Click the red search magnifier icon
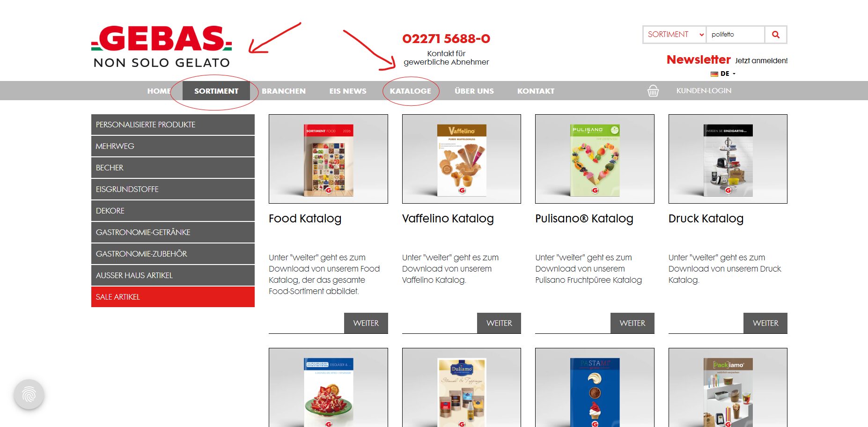The height and width of the screenshot is (427, 868). 775,35
